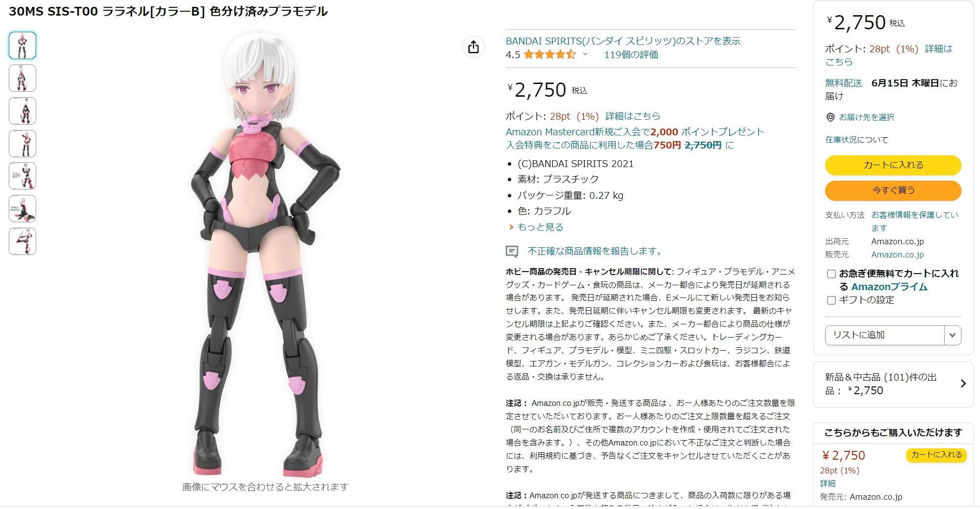
Task: Click the report inaccurate info speech bubble icon
Action: tap(512, 252)
